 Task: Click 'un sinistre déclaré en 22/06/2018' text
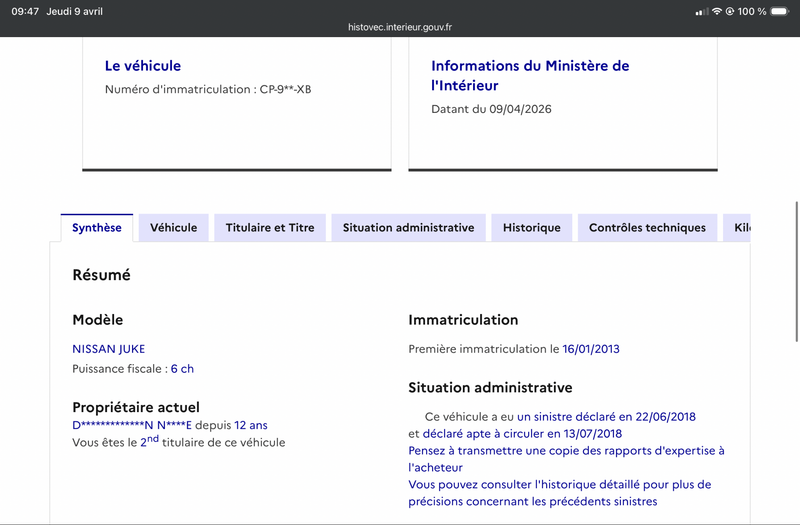point(606,417)
